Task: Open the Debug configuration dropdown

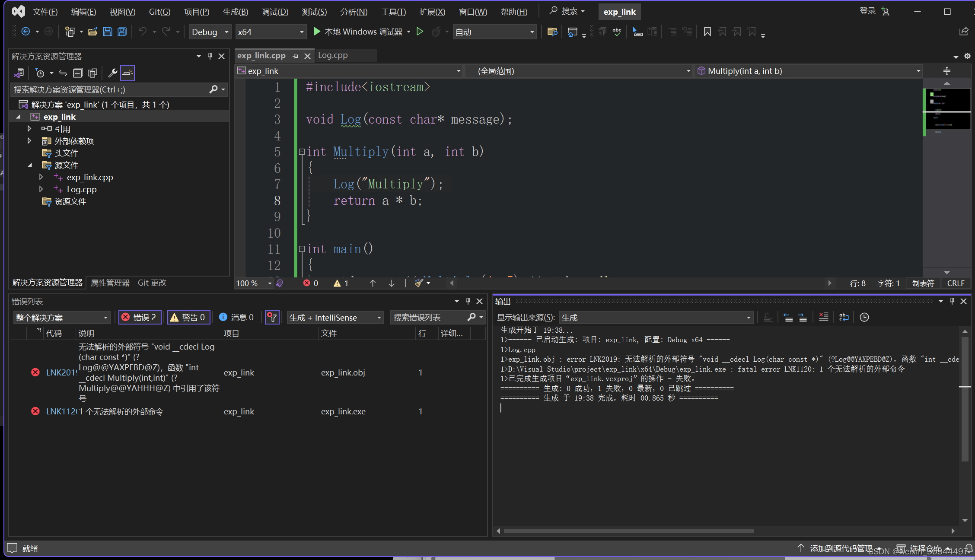Action: pos(210,32)
